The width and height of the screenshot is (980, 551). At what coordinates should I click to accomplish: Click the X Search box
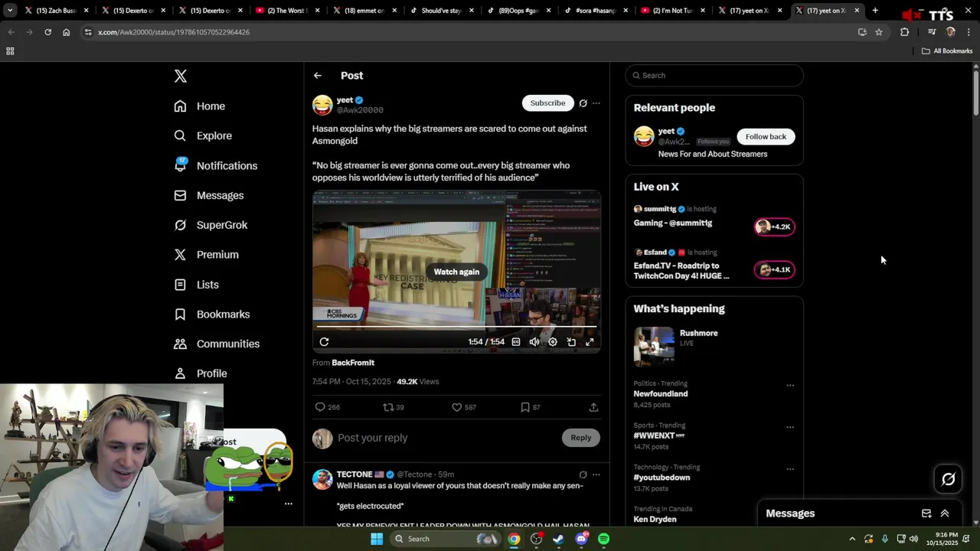tap(714, 75)
